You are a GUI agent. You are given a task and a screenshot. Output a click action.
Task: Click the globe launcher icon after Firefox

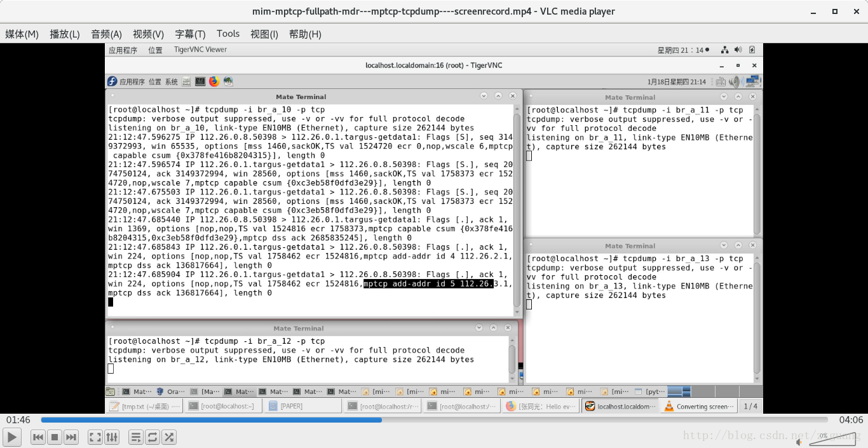click(228, 81)
